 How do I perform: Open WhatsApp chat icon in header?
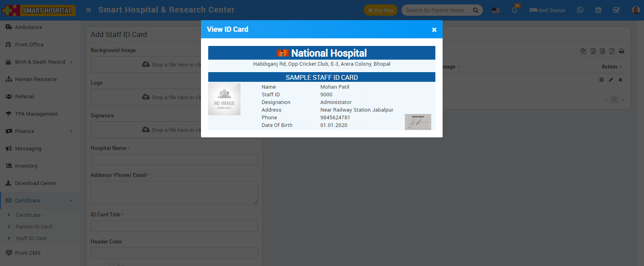tap(580, 10)
